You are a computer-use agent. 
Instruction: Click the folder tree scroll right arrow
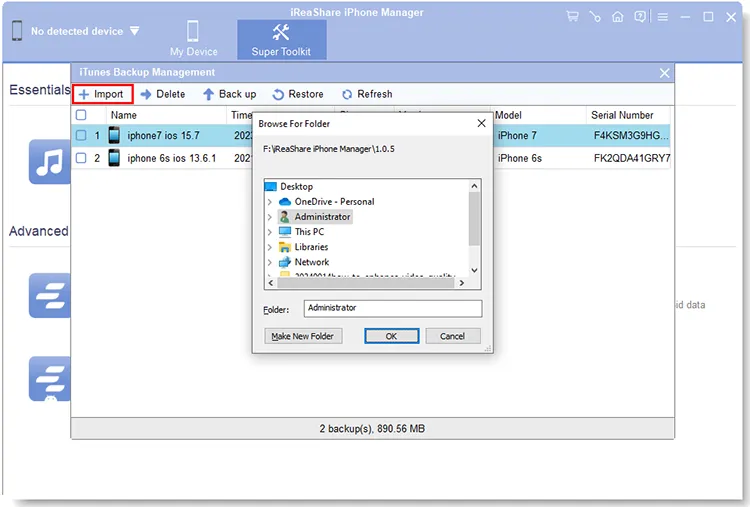click(462, 283)
